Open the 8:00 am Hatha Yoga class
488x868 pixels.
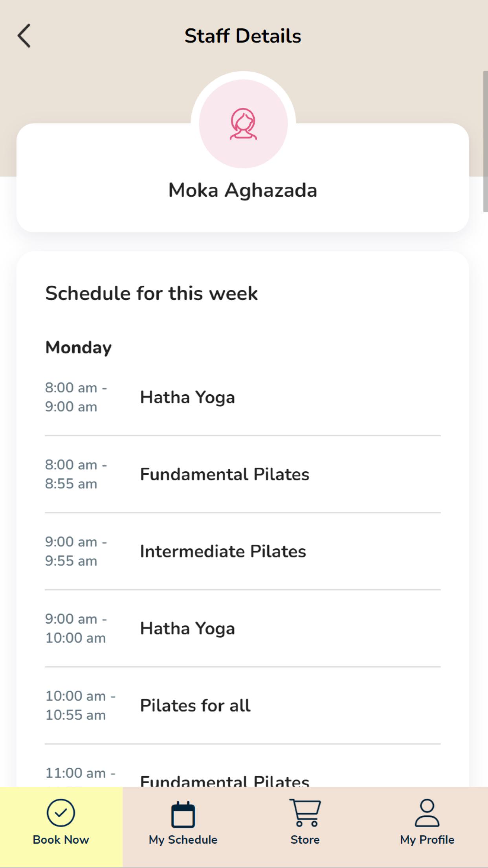pos(243,397)
